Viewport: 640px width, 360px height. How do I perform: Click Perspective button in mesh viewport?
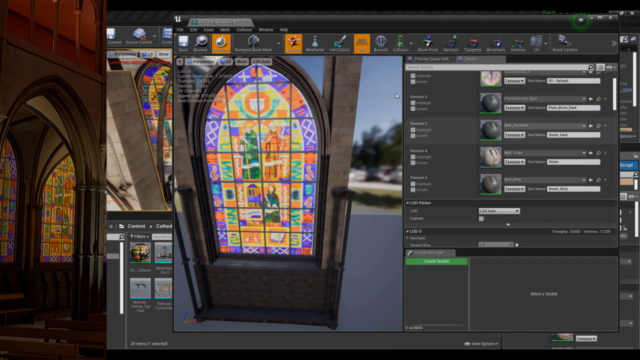tap(200, 62)
